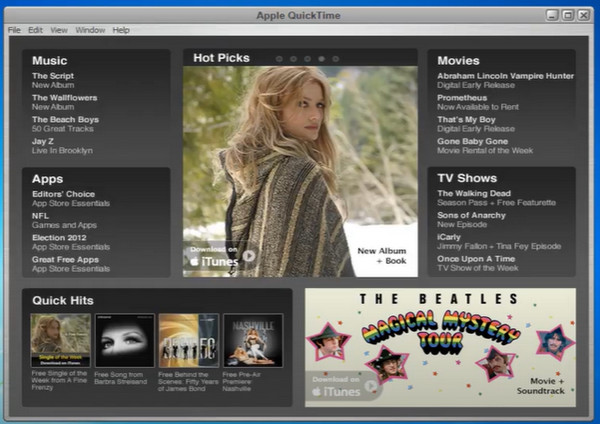
Task: Open the Help menu
Action: (x=121, y=30)
